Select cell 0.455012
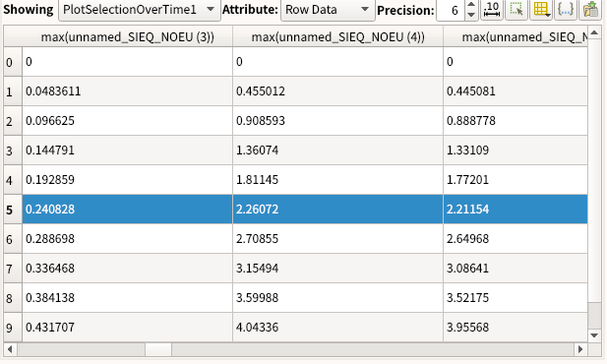This screenshot has height=364, width=607. 338,91
